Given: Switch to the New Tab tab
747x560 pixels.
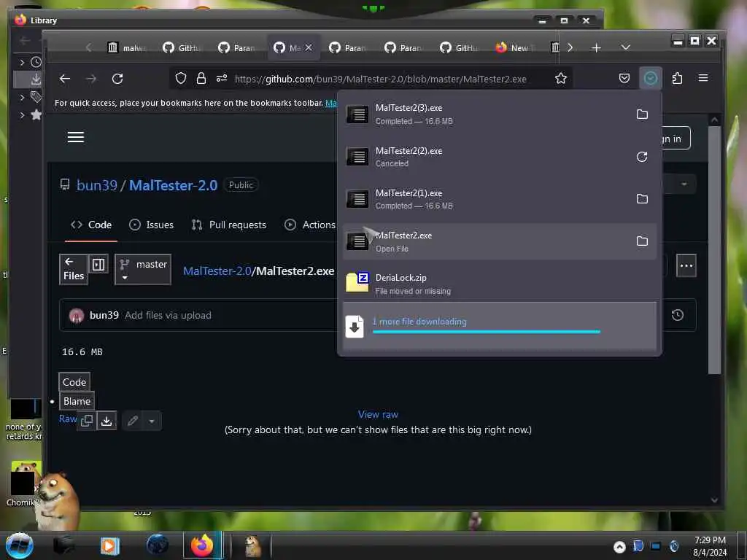Looking at the screenshot, I should pyautogui.click(x=516, y=47).
